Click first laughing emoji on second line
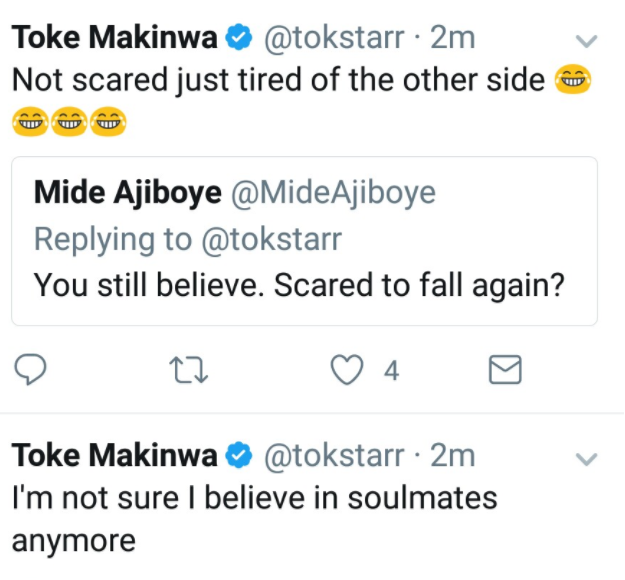The image size is (625, 580). (x=31, y=122)
